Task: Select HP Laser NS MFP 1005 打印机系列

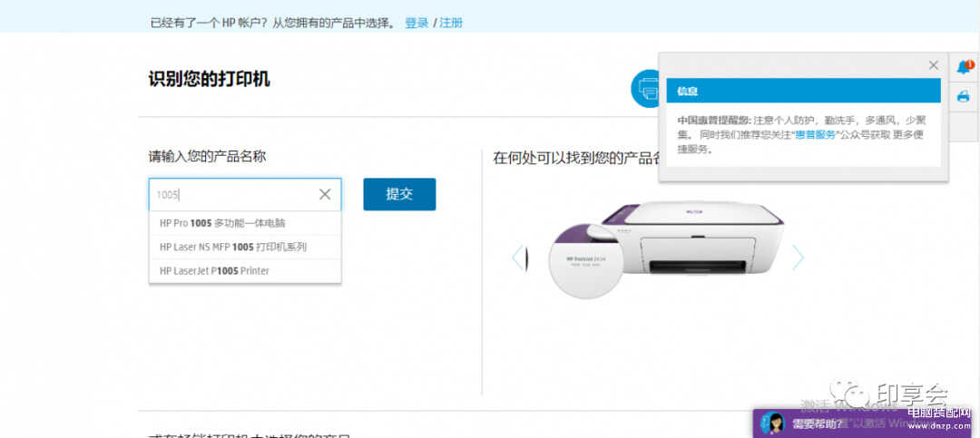Action: [245, 247]
